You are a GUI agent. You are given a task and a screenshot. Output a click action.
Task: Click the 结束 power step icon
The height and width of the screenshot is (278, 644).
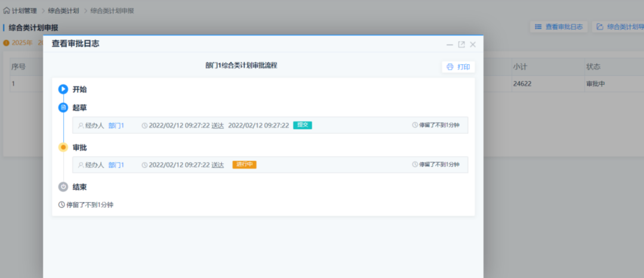63,187
